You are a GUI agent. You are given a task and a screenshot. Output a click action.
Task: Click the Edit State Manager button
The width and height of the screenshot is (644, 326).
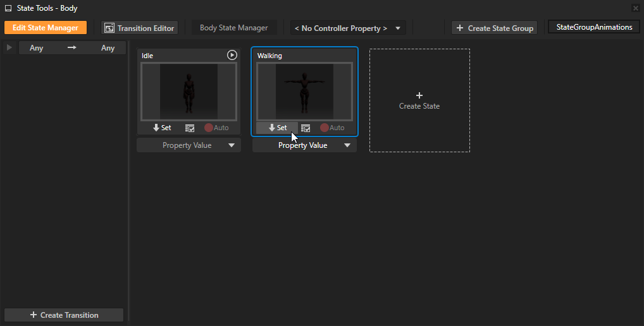click(x=45, y=27)
